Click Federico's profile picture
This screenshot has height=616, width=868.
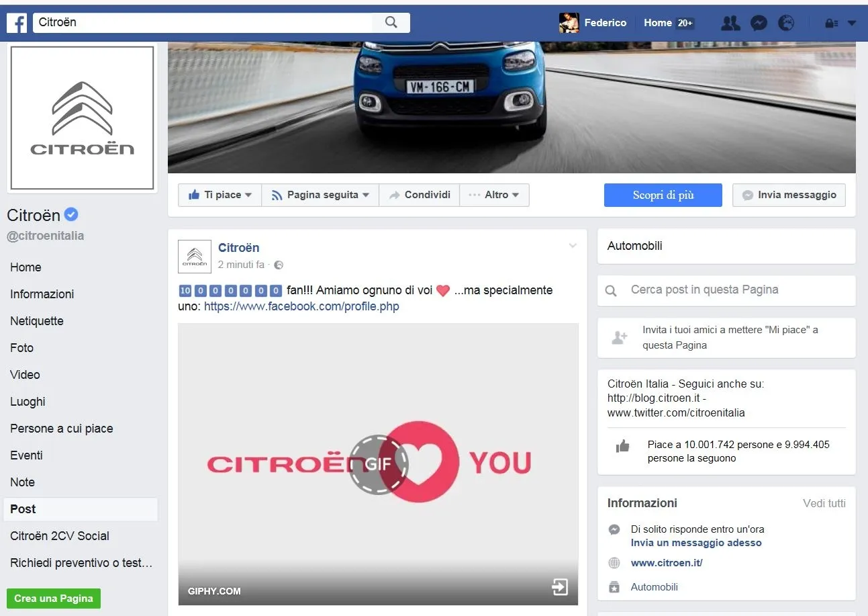(569, 23)
